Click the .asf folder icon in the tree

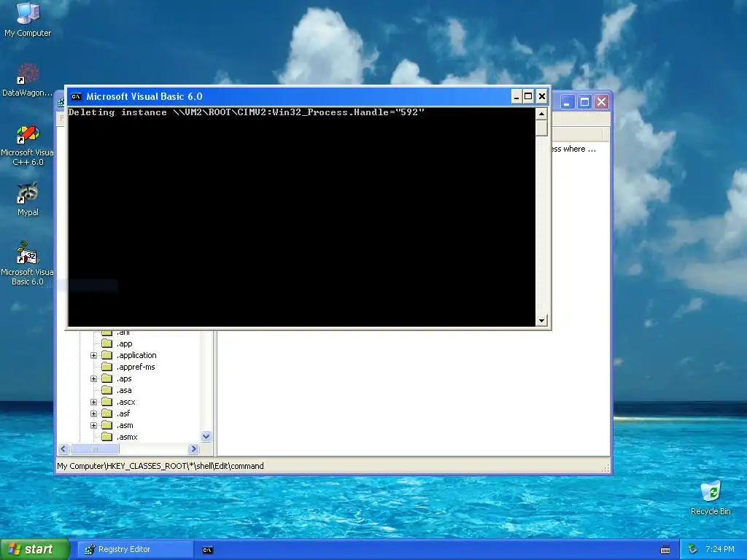pyautogui.click(x=107, y=414)
